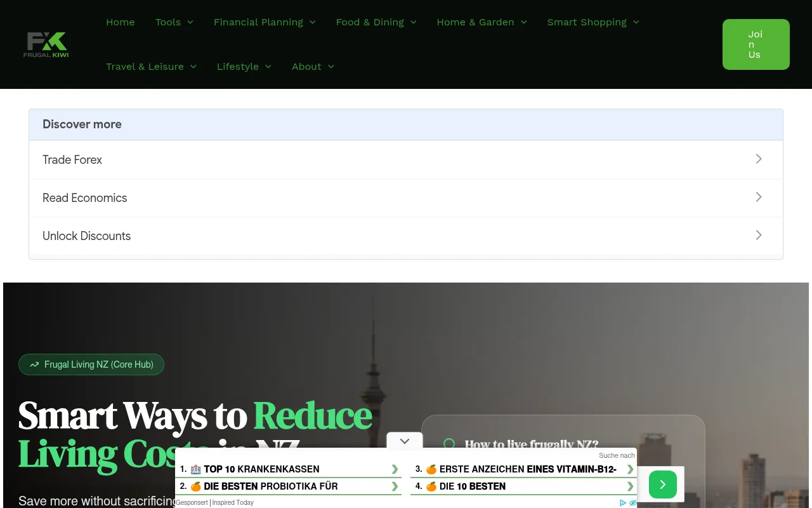
Task: Open ad link 4. DIE 10 BESTEN
Action: [473, 486]
